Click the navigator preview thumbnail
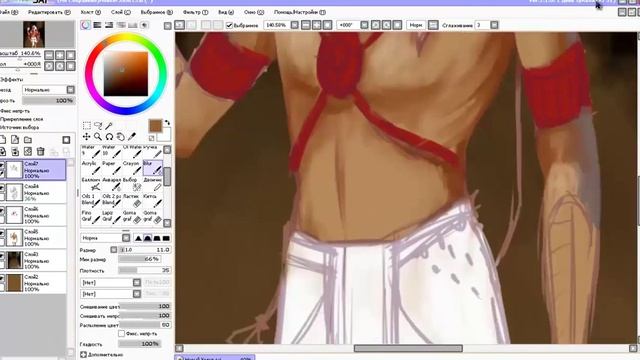Image resolution: width=640 pixels, height=360 pixels. (x=34, y=35)
